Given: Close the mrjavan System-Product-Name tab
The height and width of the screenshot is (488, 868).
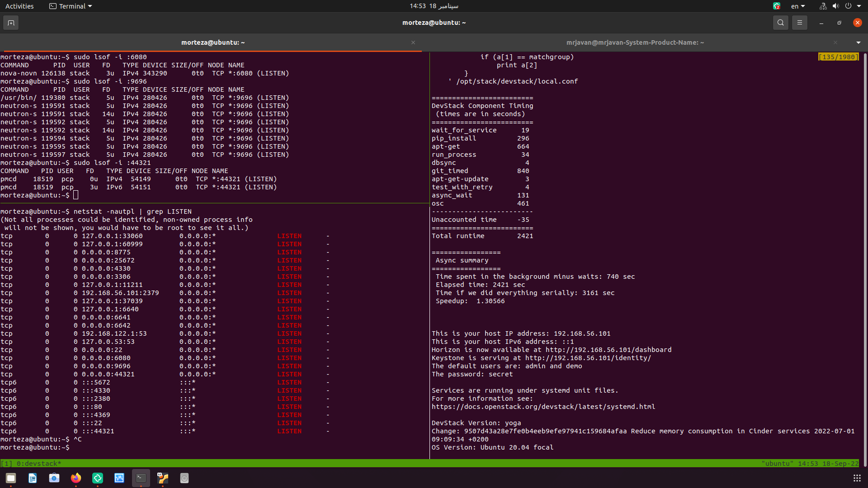Looking at the screenshot, I should 835,42.
